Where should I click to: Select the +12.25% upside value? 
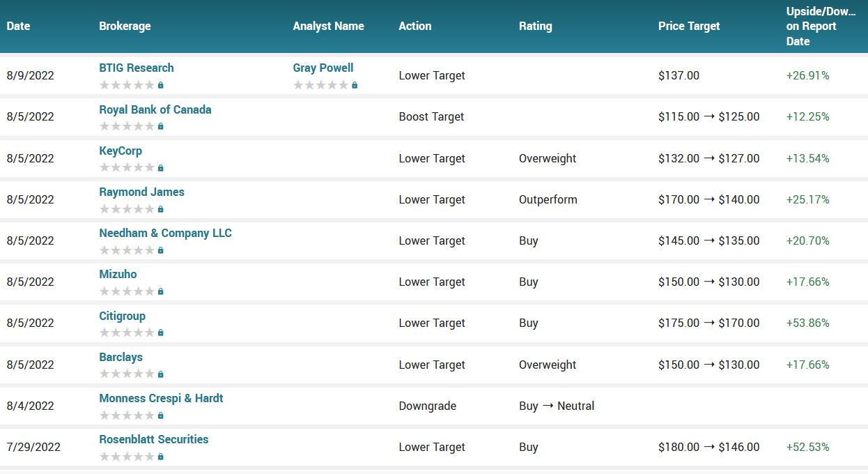[x=807, y=116]
